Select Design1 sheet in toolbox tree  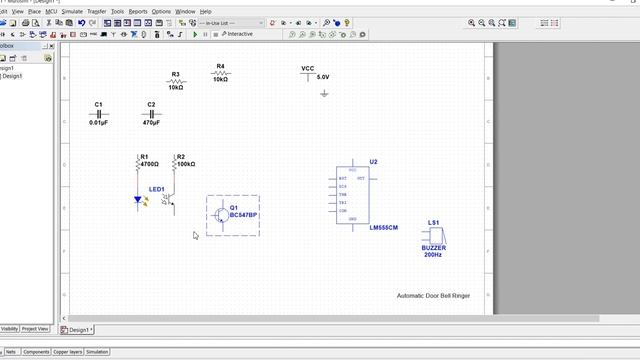(12, 76)
